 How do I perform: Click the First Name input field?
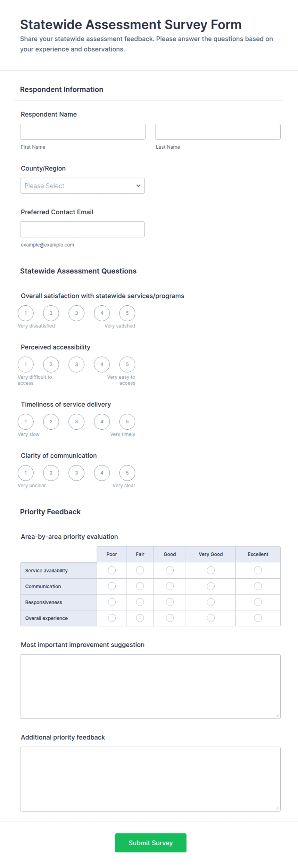tap(83, 132)
